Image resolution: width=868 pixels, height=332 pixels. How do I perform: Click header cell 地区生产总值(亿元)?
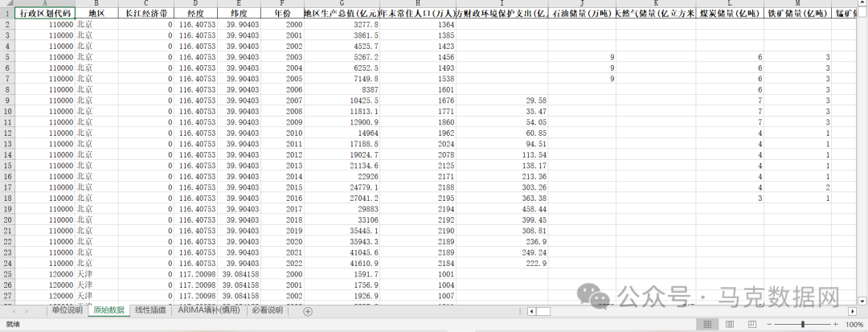342,14
